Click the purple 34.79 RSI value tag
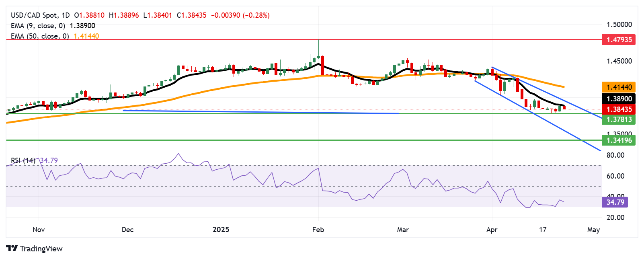 (615, 202)
